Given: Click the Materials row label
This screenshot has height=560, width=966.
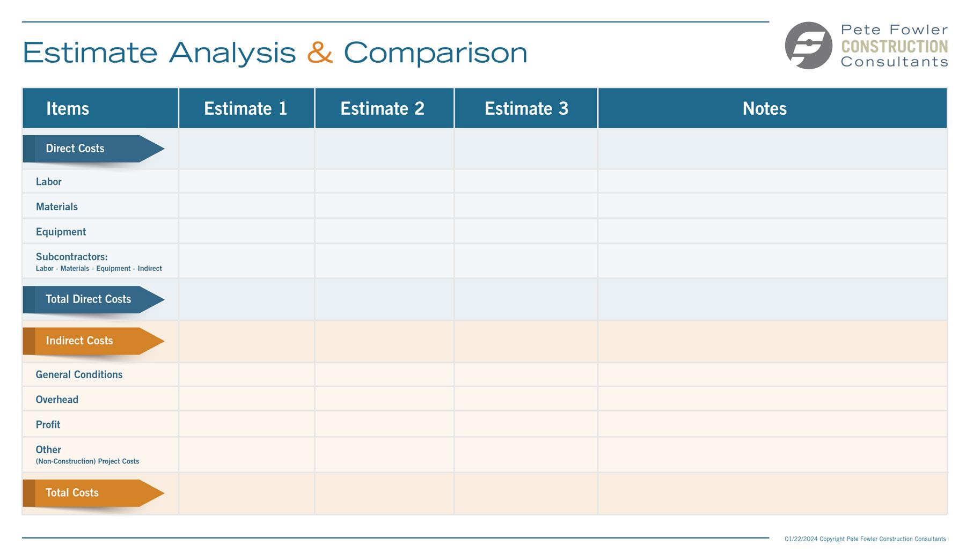Looking at the screenshot, I should click(x=57, y=207).
